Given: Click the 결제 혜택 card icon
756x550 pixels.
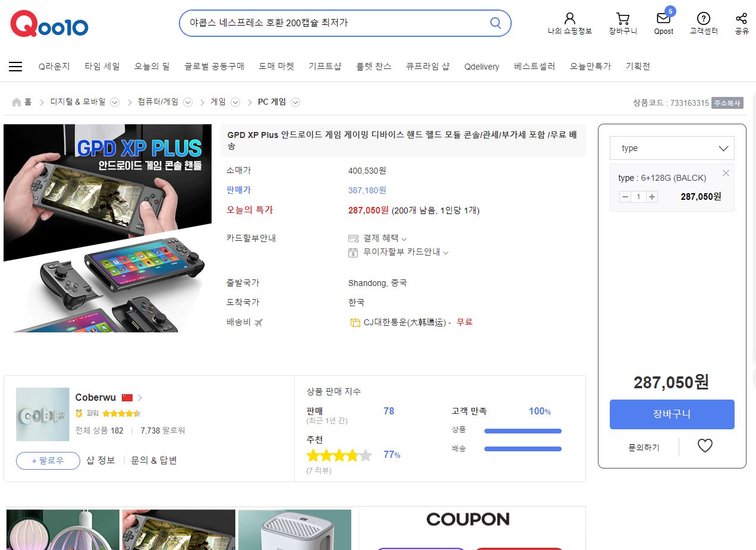Looking at the screenshot, I should (354, 238).
